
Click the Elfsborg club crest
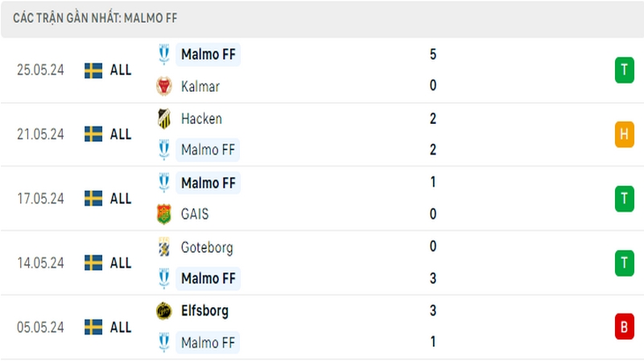click(164, 311)
